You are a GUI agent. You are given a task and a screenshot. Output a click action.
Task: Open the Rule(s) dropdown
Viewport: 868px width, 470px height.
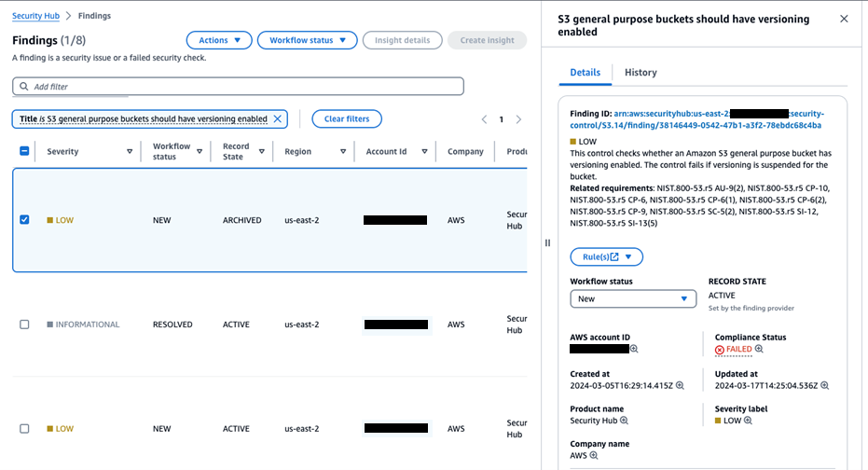[x=607, y=256]
